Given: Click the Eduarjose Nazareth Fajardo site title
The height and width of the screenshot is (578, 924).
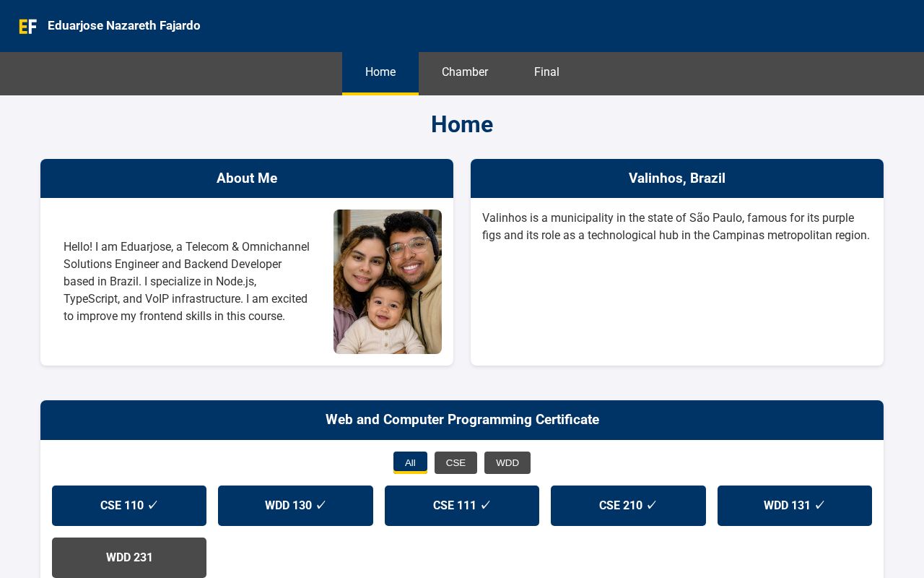Looking at the screenshot, I should (x=124, y=26).
